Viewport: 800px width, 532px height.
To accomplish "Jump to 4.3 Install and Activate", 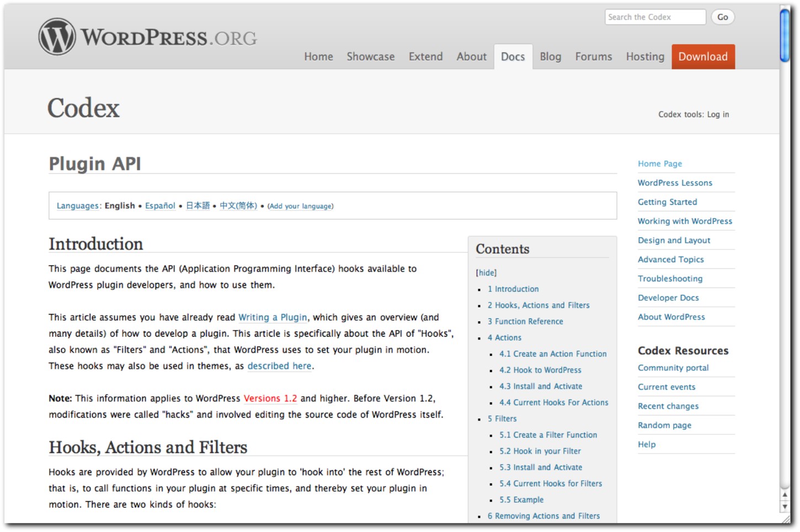I will pos(541,386).
